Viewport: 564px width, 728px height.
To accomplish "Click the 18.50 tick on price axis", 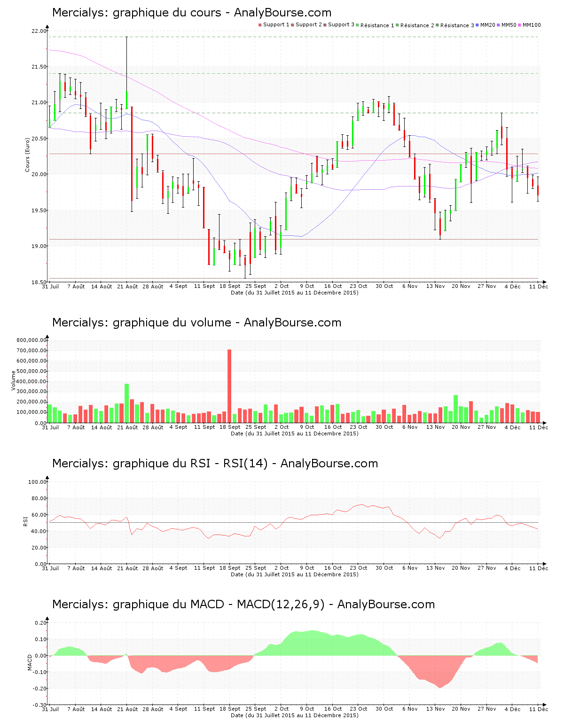I will 39,282.
